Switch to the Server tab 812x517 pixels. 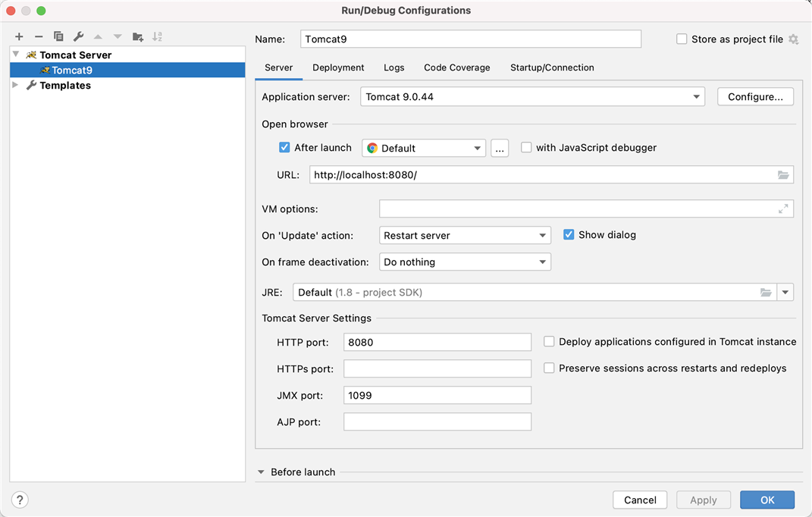coord(278,68)
